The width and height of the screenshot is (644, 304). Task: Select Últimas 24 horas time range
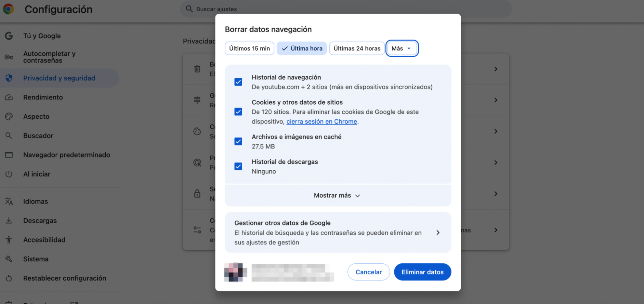357,48
